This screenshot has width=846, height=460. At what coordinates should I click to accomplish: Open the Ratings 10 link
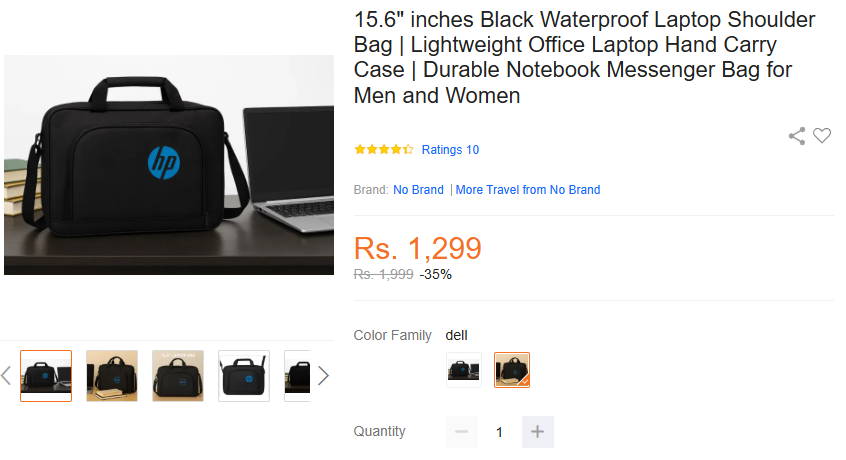450,150
